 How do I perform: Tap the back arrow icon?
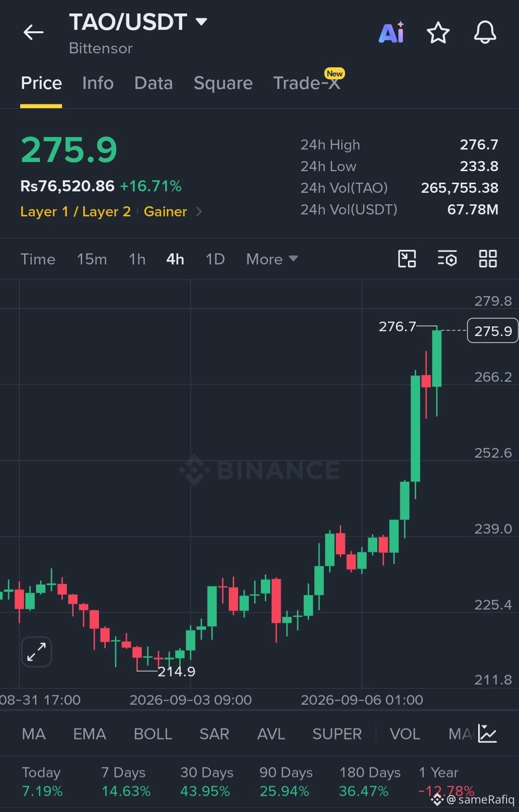(33, 32)
